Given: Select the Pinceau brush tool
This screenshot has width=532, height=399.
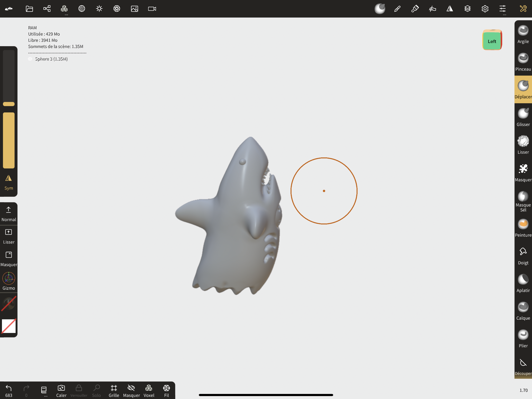Looking at the screenshot, I should tap(523, 62).
